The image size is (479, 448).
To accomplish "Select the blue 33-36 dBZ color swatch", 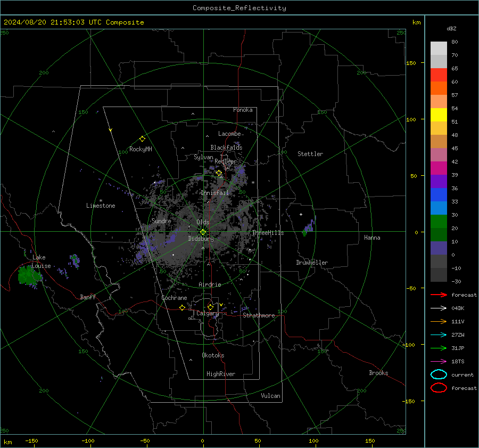I will pyautogui.click(x=439, y=195).
